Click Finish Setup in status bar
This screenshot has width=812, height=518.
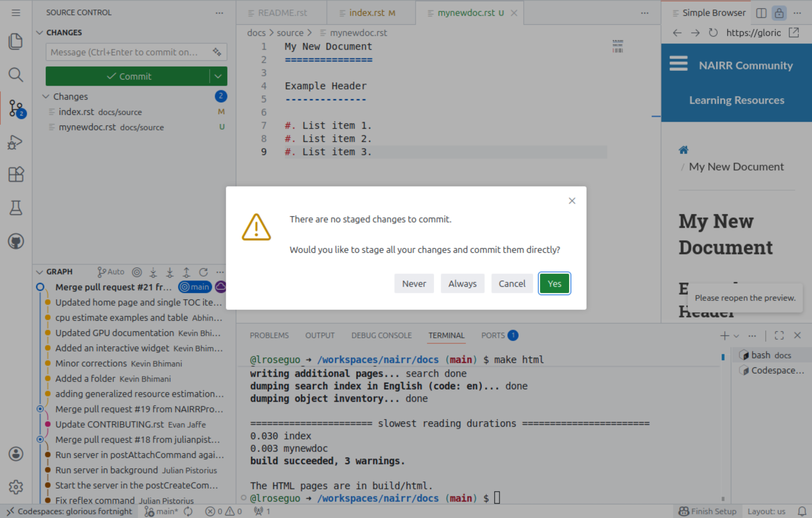pyautogui.click(x=707, y=511)
